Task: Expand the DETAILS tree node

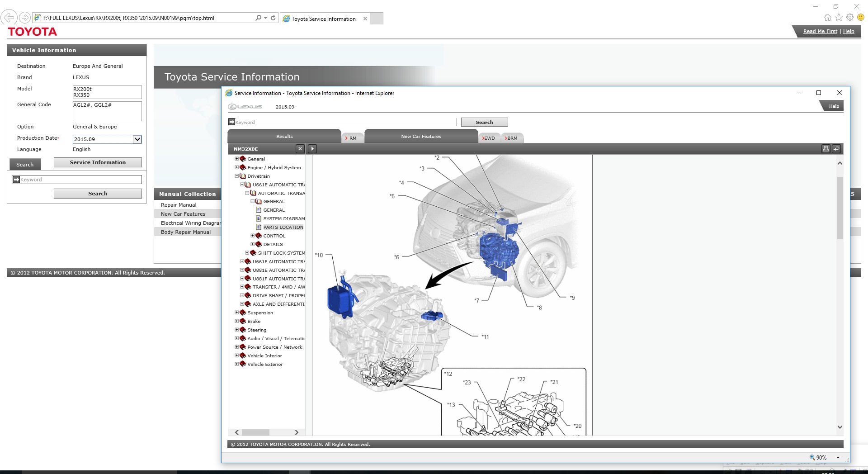Action: [x=253, y=244]
